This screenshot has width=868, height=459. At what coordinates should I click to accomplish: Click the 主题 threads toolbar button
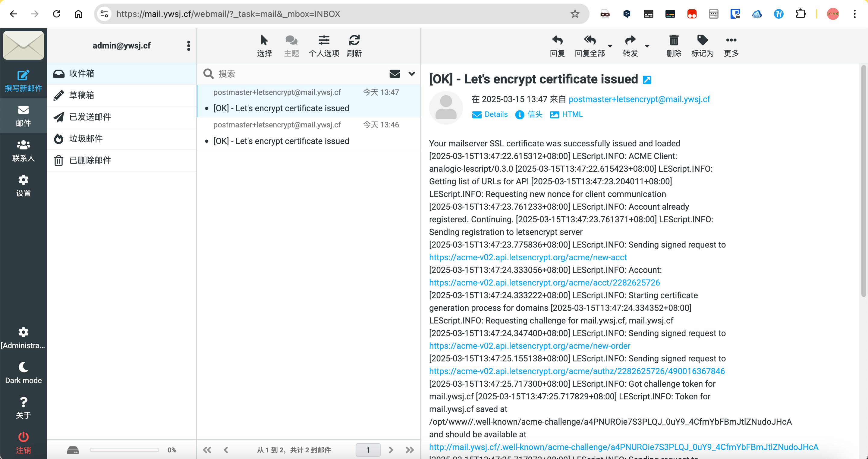point(291,45)
